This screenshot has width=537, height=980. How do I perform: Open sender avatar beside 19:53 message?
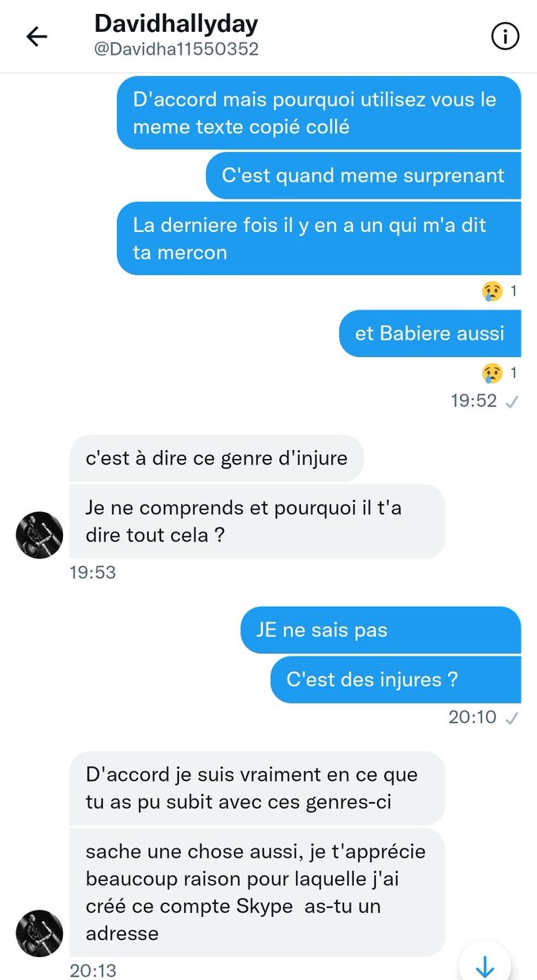pos(39,536)
